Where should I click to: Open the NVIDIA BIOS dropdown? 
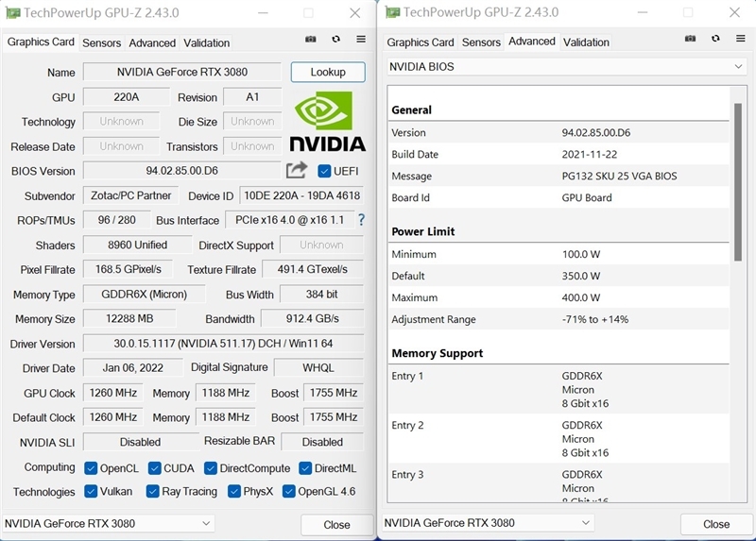tap(566, 66)
